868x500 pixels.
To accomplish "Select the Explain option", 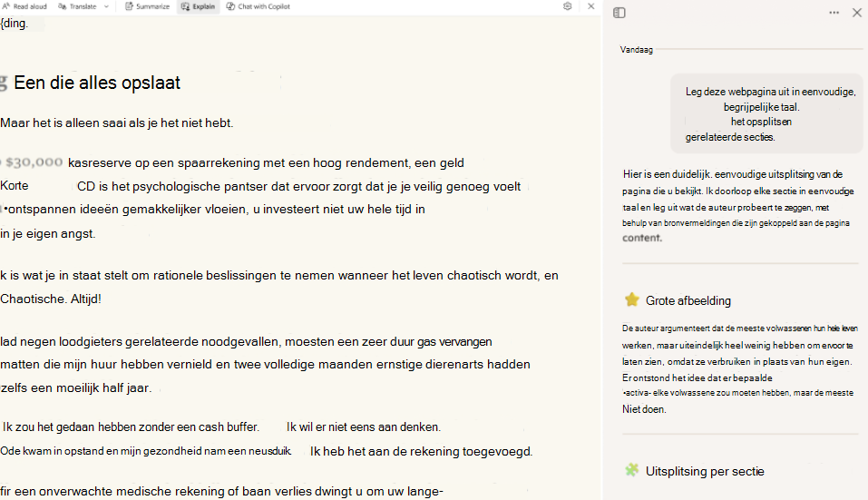I will [x=198, y=6].
